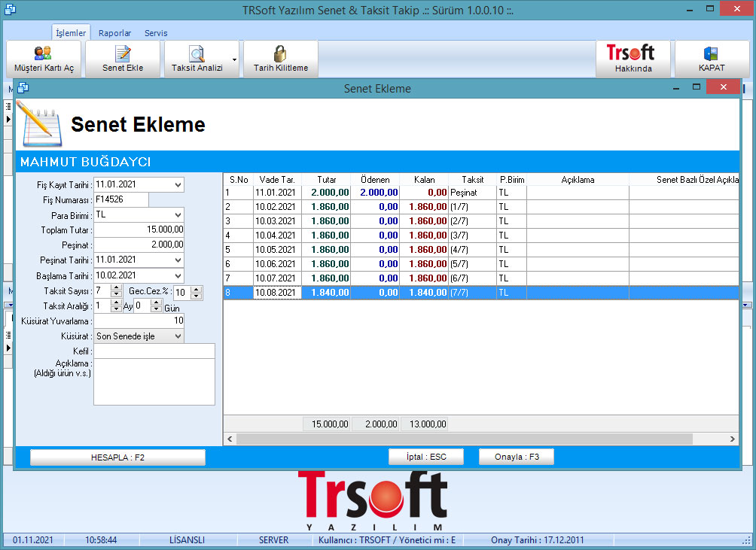The height and width of the screenshot is (550, 756).
Task: Click the Senet Ekle notepad icon
Action: click(x=123, y=53)
